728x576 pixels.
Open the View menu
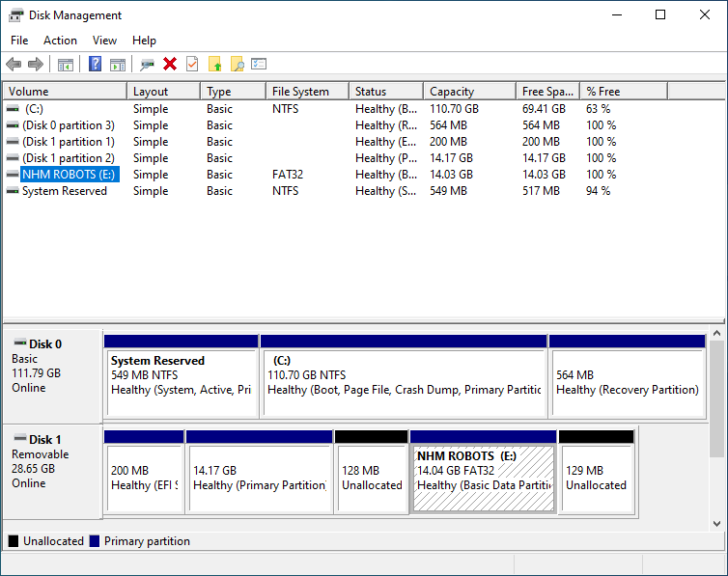click(104, 41)
